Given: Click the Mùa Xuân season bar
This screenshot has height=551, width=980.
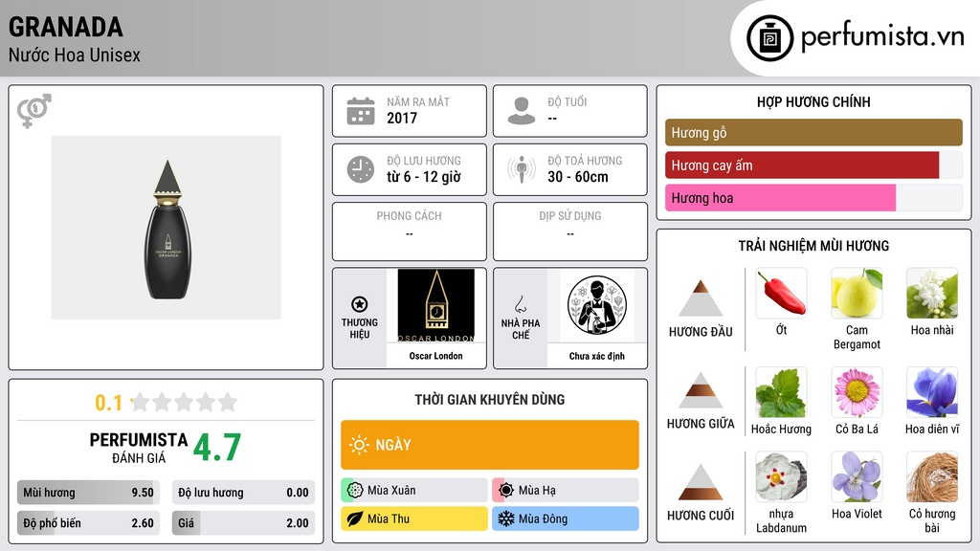Looking at the screenshot, I should point(414,491).
